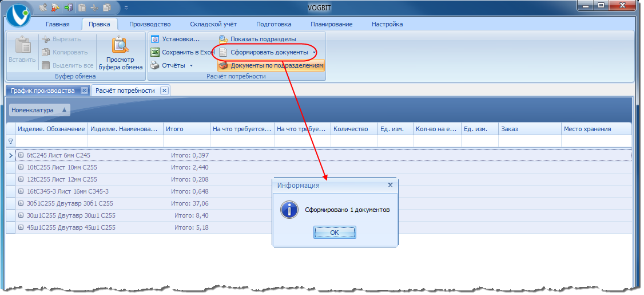Click the paste clipboard icon in the title bar
The width and height of the screenshot is (644, 295).
coord(82,7)
